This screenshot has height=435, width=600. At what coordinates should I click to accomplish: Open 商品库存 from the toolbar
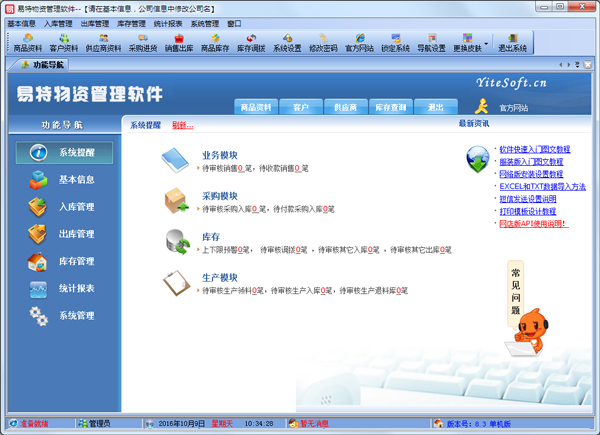click(x=215, y=42)
